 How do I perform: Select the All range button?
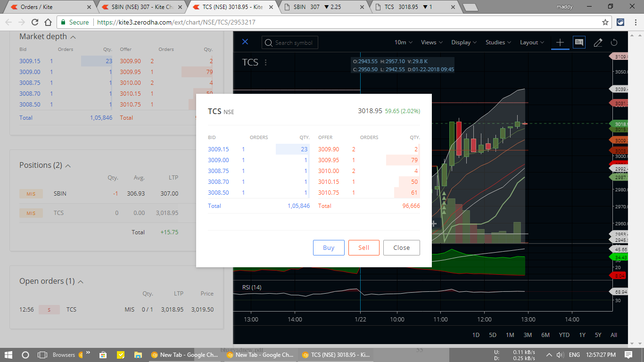(614, 335)
